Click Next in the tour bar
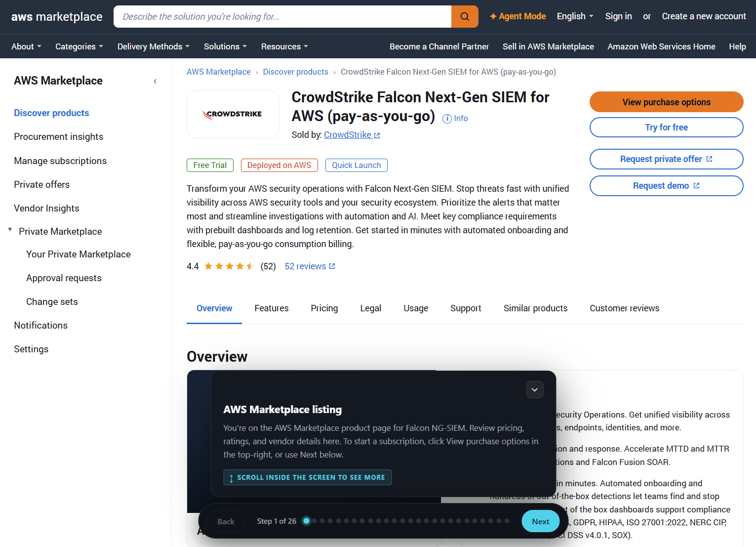 click(541, 521)
